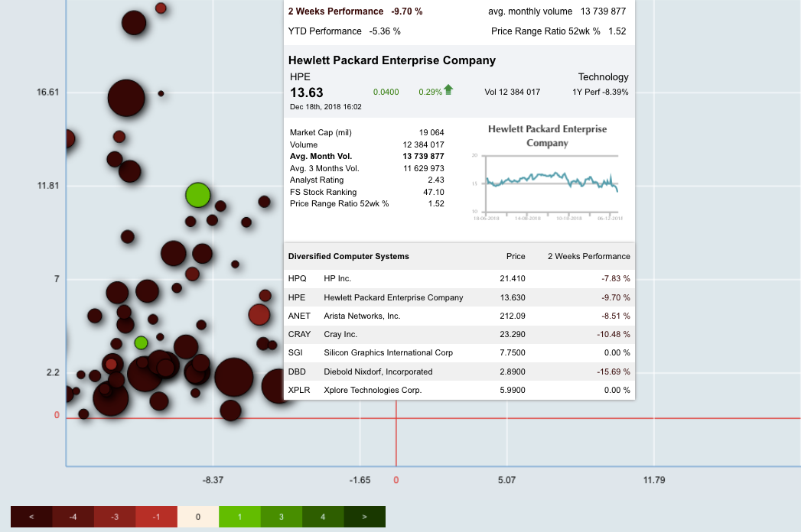Screen dimensions: 801x532
Task: Click the Silicon Graphics International Corp row
Action: click(459, 353)
